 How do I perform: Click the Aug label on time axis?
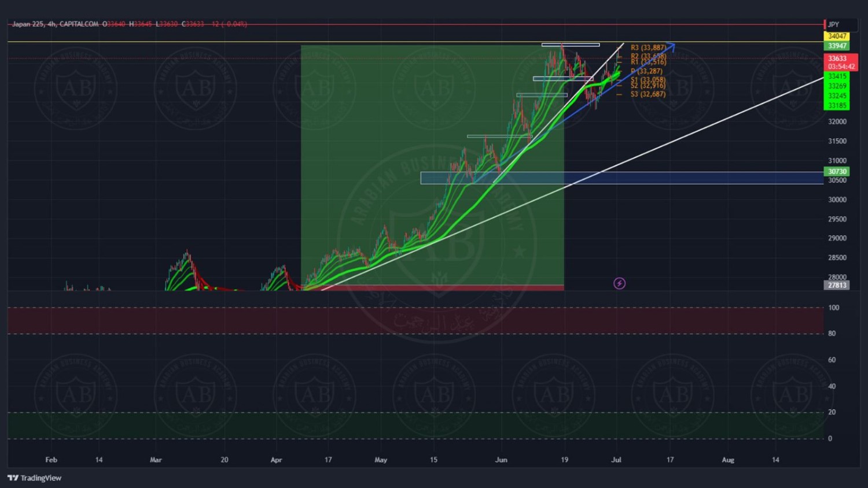728,460
